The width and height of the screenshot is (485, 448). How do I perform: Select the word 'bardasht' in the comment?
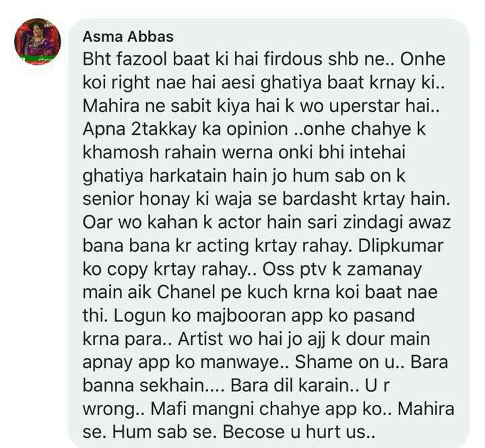pos(319,199)
